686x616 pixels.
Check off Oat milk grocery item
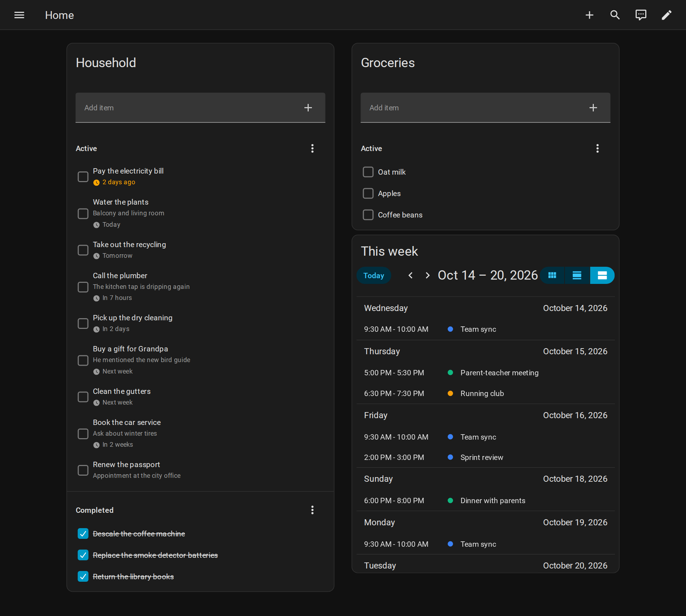point(368,172)
